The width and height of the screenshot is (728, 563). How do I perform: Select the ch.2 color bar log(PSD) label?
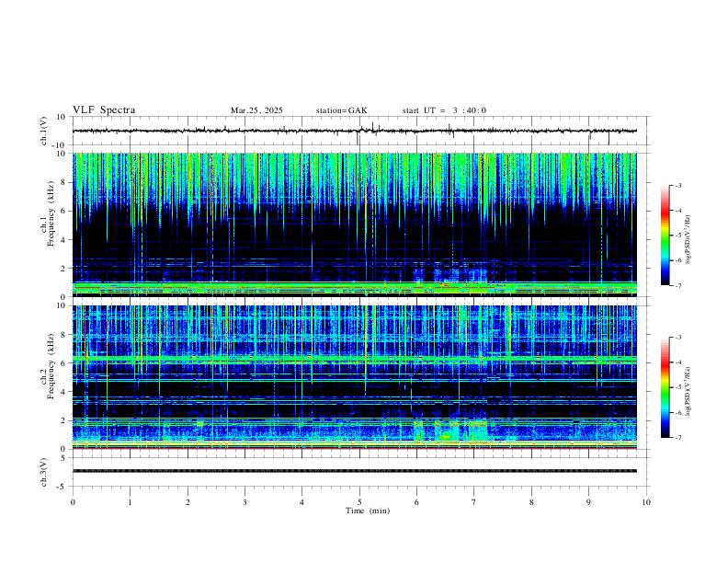[688, 391]
